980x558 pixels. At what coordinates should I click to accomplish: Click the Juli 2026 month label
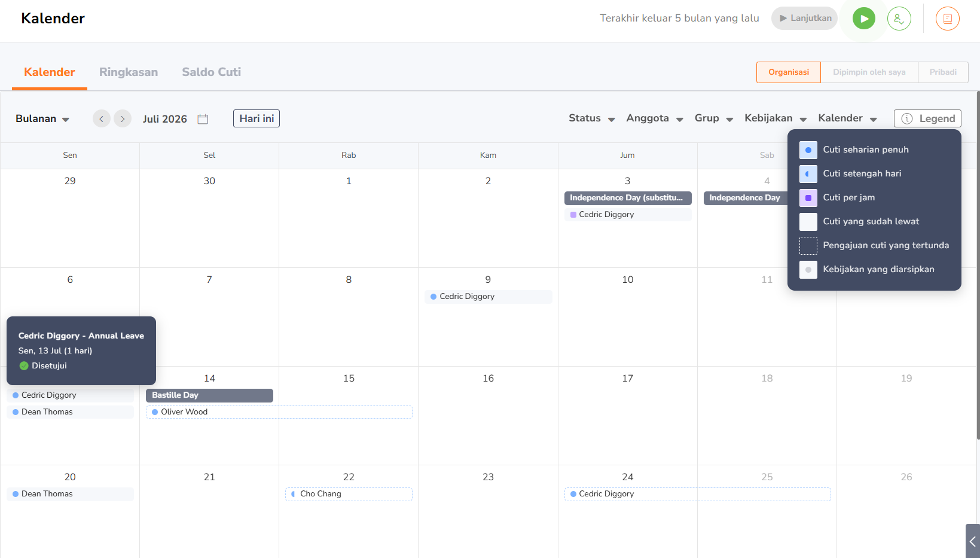(x=165, y=119)
